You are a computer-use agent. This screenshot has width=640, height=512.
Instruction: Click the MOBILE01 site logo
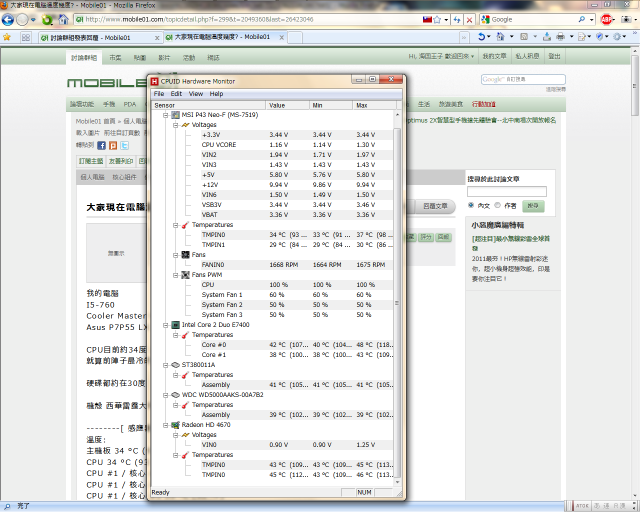click(x=107, y=83)
